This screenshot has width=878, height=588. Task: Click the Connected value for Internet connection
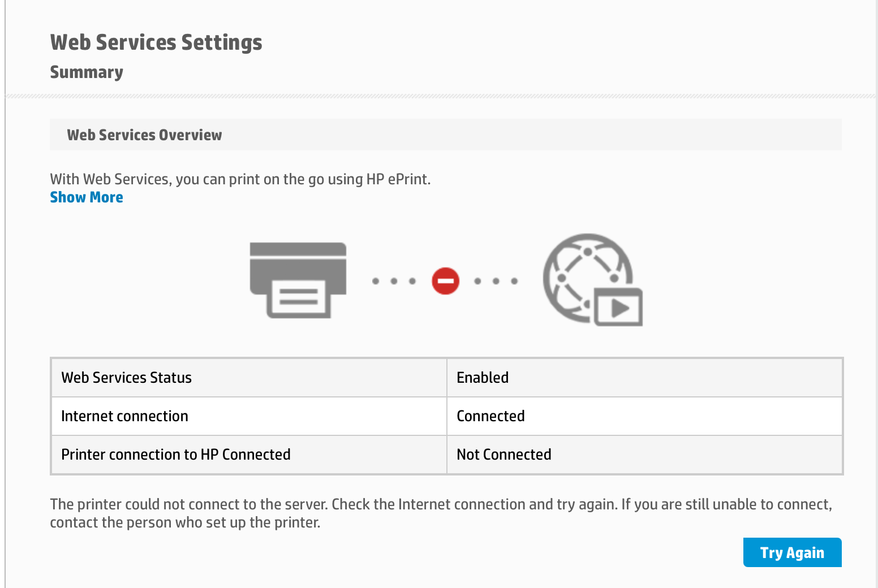490,416
